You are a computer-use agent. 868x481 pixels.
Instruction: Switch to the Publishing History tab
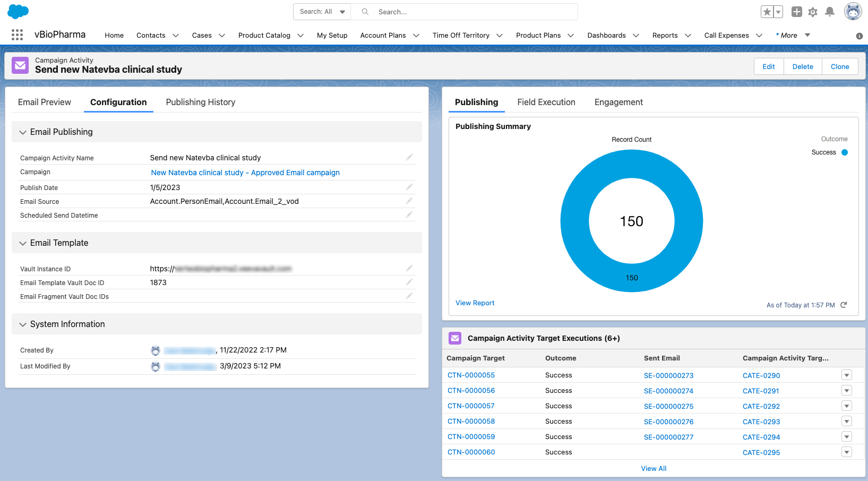(200, 102)
